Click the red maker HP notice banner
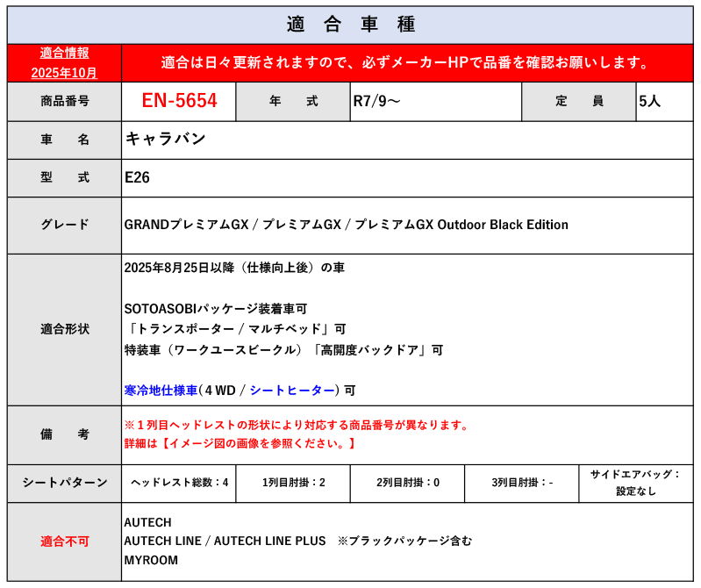The height and width of the screenshot is (588, 701). (x=406, y=62)
